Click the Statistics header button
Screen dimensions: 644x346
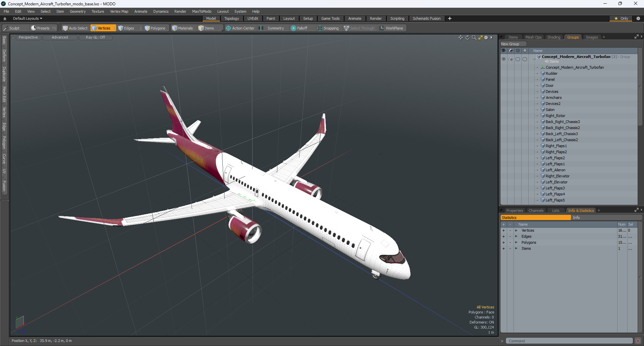click(536, 218)
